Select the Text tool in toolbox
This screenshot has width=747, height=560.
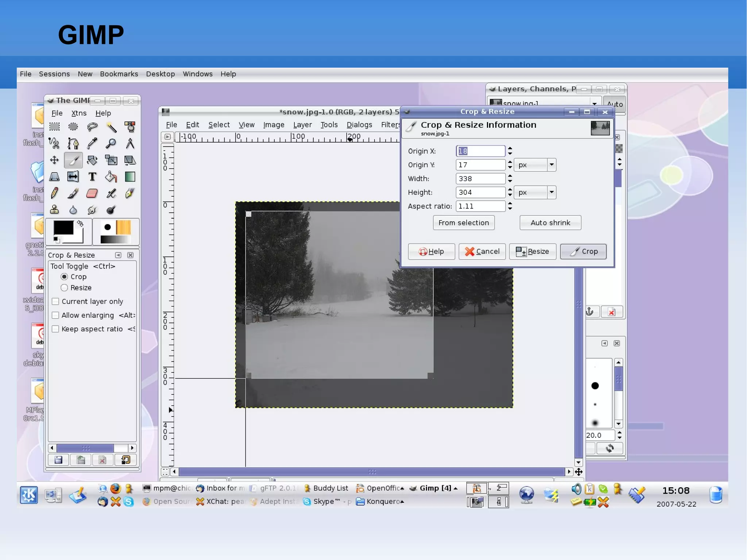[92, 177]
